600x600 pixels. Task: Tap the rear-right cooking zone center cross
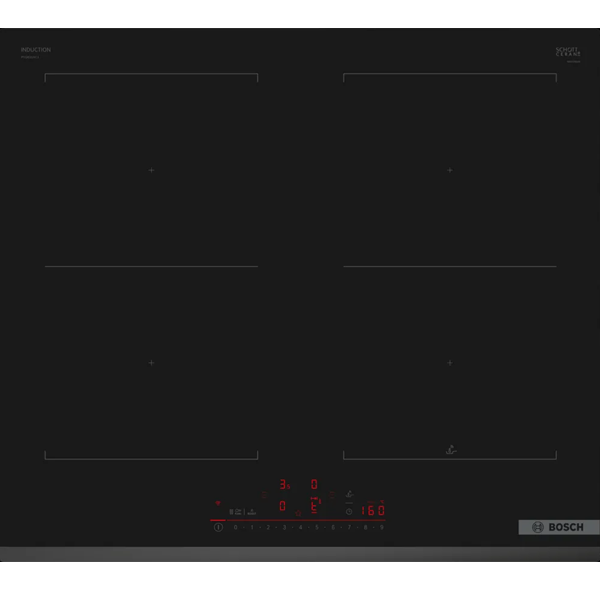(449, 170)
